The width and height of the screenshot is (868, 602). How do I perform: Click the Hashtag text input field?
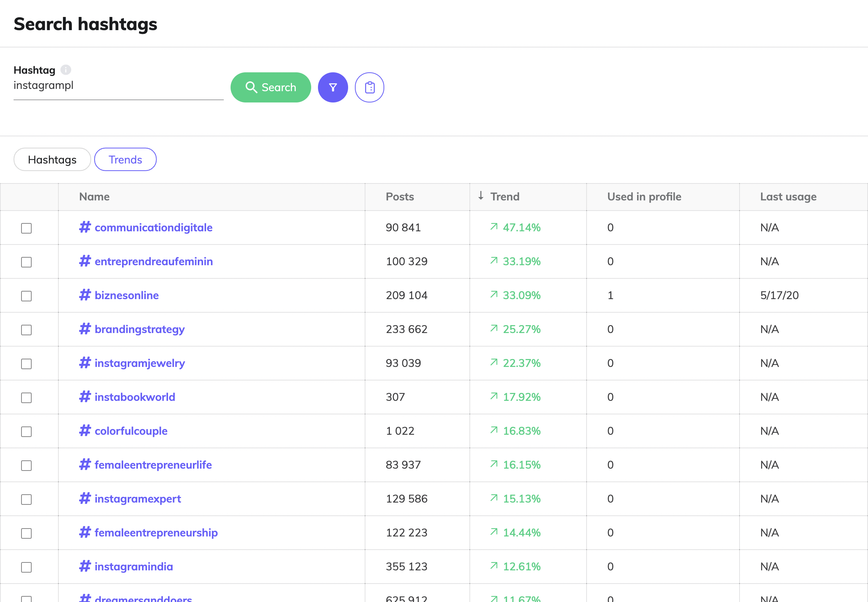pyautogui.click(x=118, y=86)
